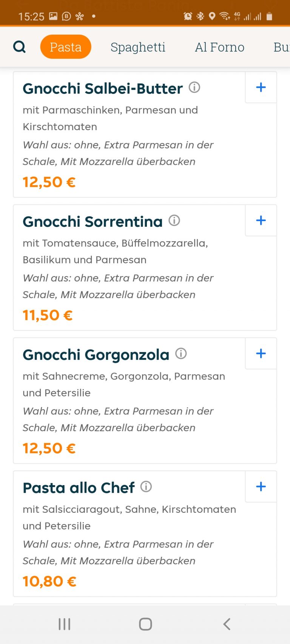Open the menu search magnifier icon

(x=19, y=47)
